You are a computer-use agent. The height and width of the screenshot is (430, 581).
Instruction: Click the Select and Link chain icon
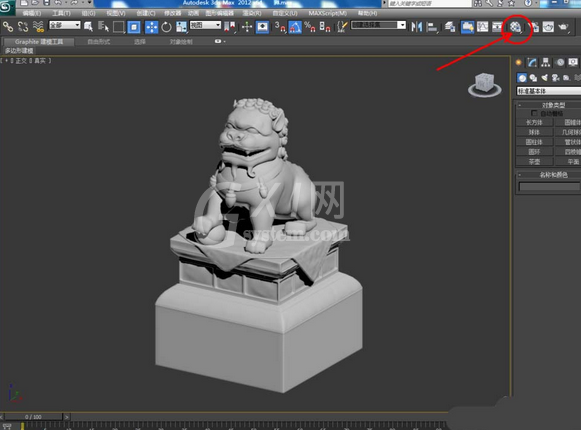[8, 27]
